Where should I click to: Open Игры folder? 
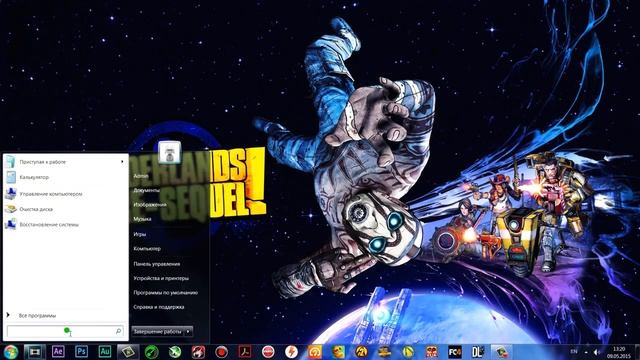click(140, 234)
